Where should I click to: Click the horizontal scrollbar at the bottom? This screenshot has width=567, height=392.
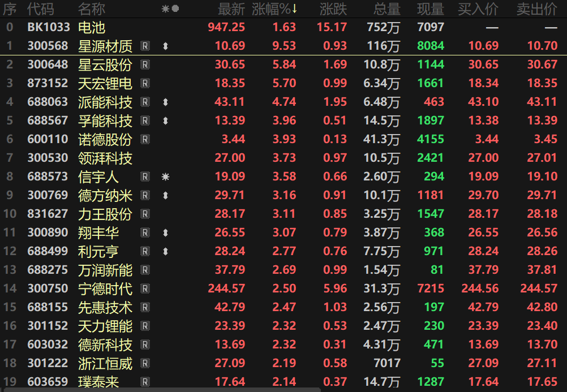[161, 390]
